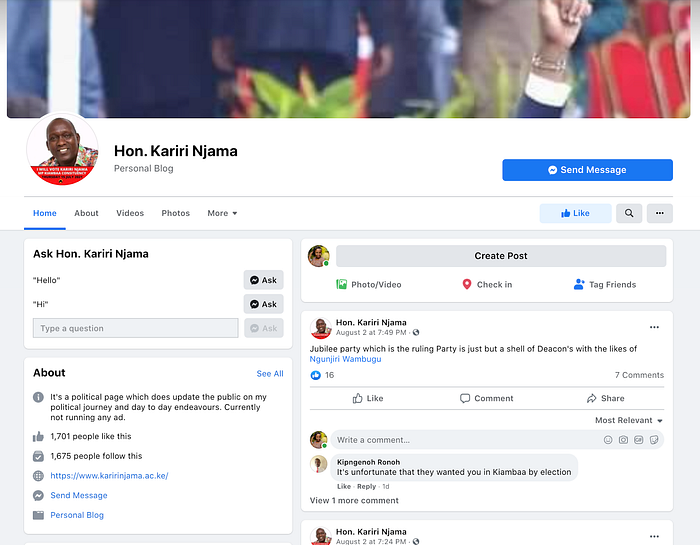Click the sticker icon in comment box
Screen dimensions: 700x545
(x=654, y=440)
